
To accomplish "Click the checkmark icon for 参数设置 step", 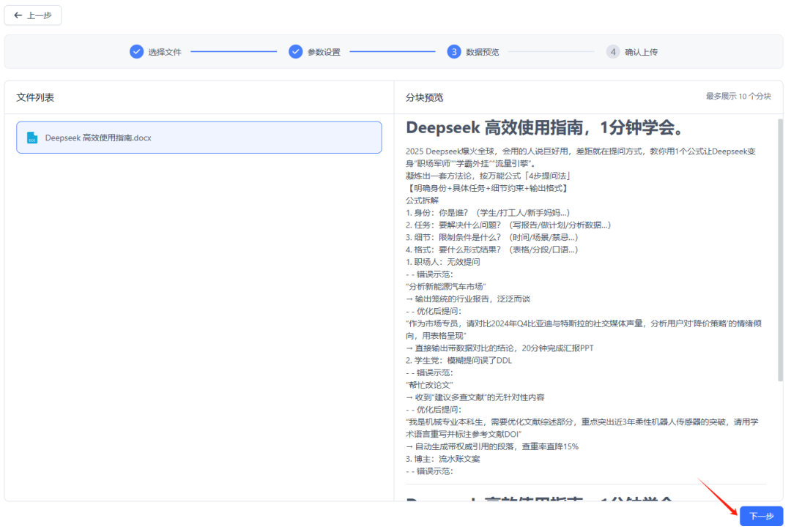I will [x=295, y=52].
